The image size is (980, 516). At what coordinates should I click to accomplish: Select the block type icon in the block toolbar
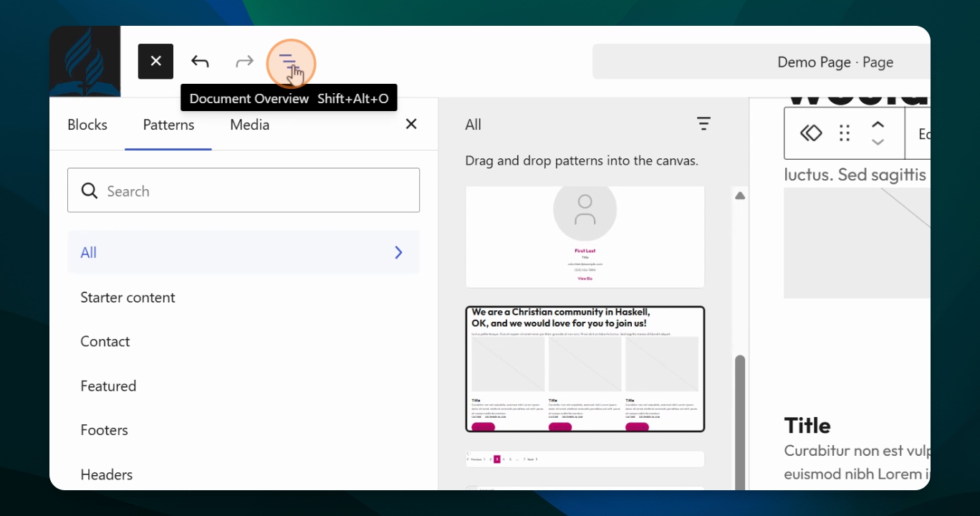pos(811,133)
